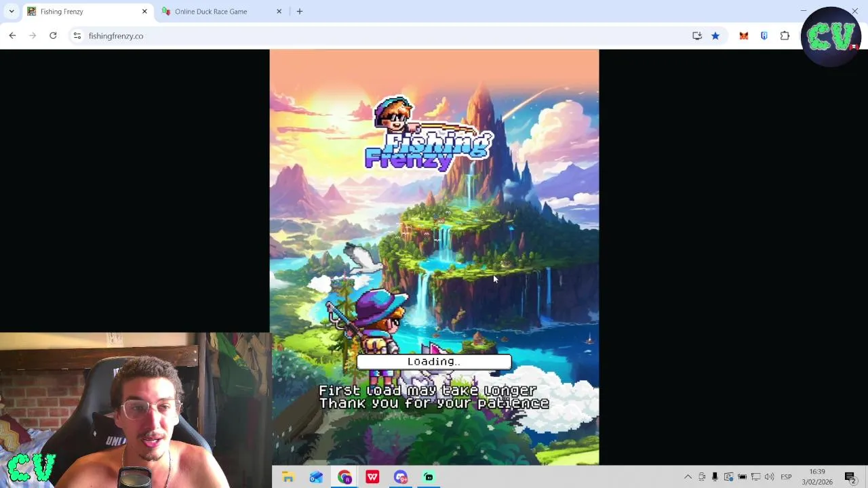868x488 pixels.
Task: Open the notification center icon
Action: point(850,477)
